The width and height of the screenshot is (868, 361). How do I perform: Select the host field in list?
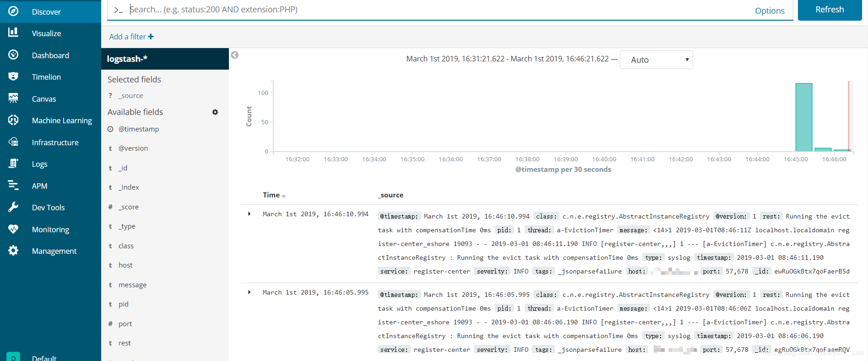(x=125, y=265)
